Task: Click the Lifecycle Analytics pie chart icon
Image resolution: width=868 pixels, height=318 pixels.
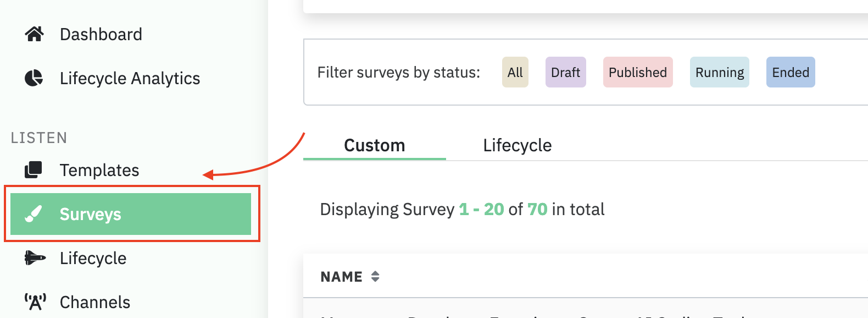Action: (x=34, y=78)
